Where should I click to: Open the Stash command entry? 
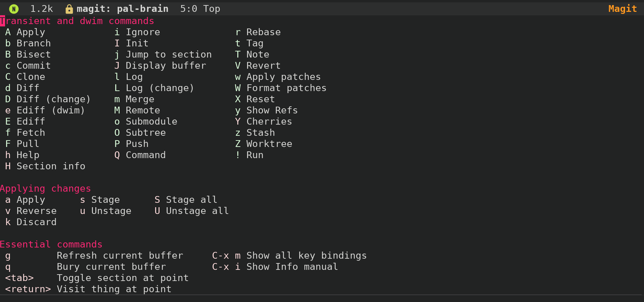(x=255, y=133)
